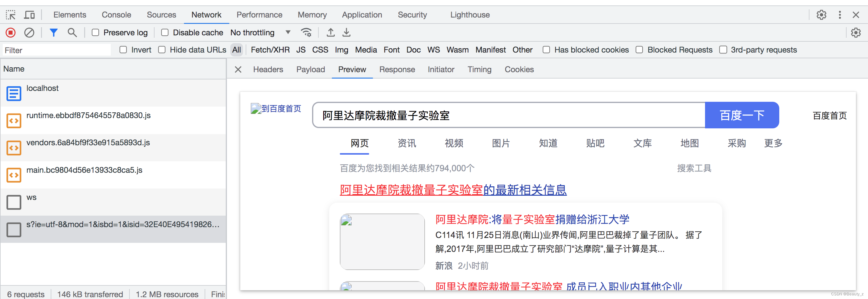This screenshot has width=868, height=299.
Task: Toggle the filter funnel icon
Action: tap(54, 33)
